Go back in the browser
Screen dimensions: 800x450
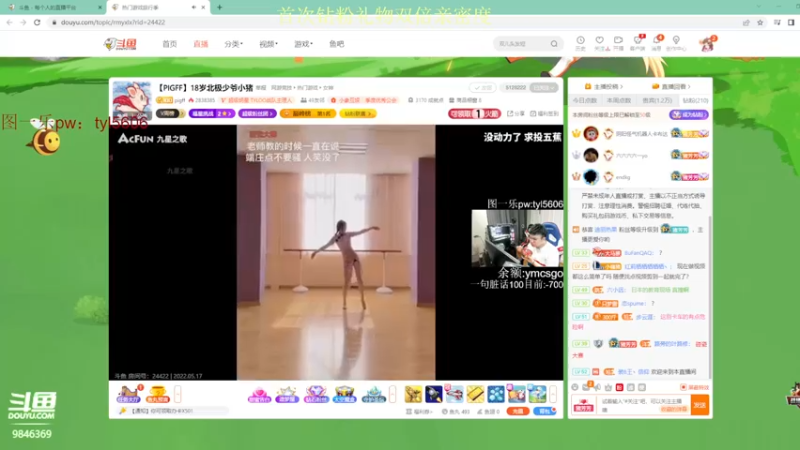[x=9, y=22]
